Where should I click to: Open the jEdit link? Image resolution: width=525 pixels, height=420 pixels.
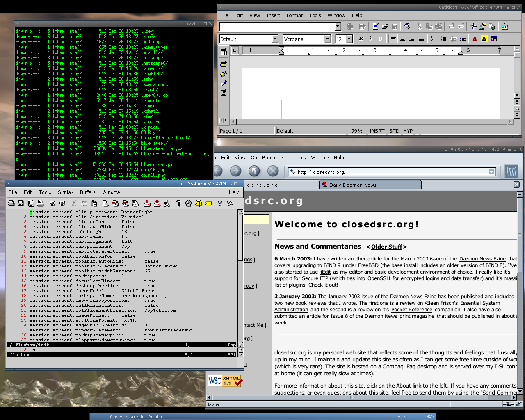point(326,272)
